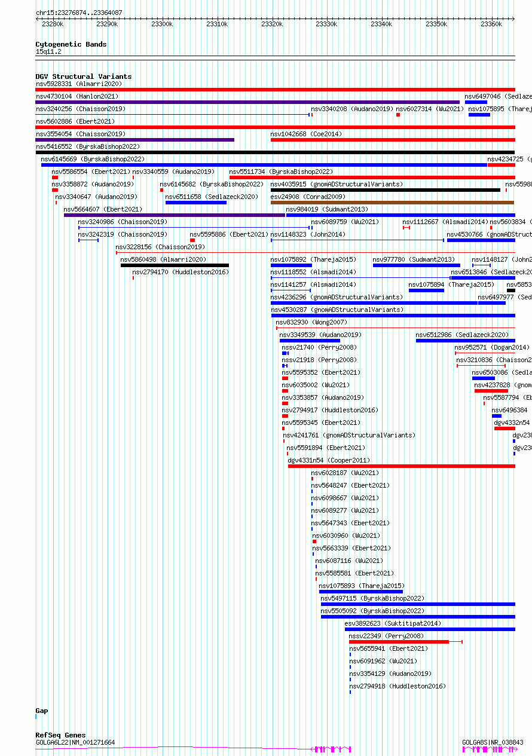Open variant nsv3340208 (Audano2019)

tap(352, 109)
